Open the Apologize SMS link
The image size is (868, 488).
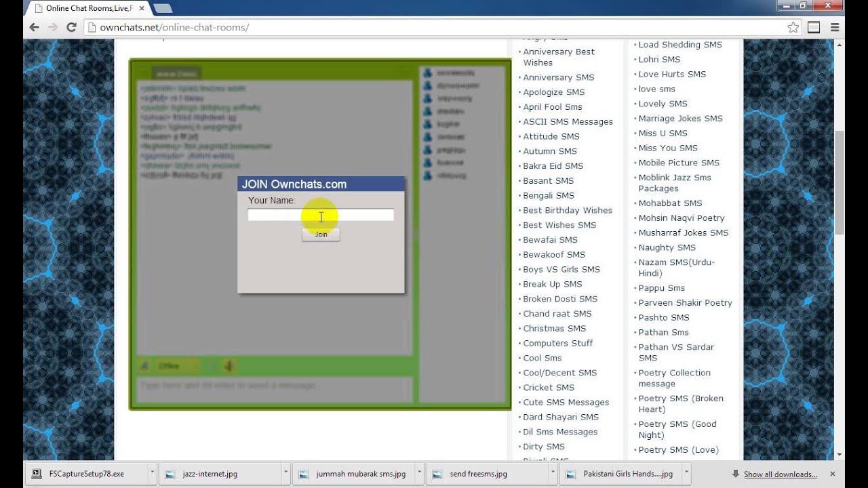553,92
